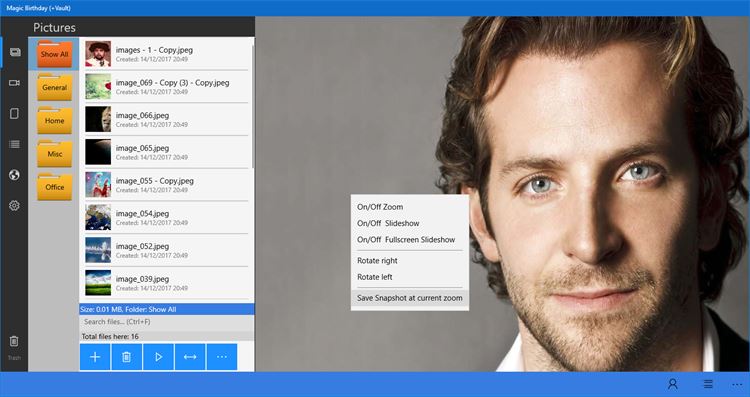Expand the bottom bar ellipsis menu
The height and width of the screenshot is (397, 750).
(737, 385)
